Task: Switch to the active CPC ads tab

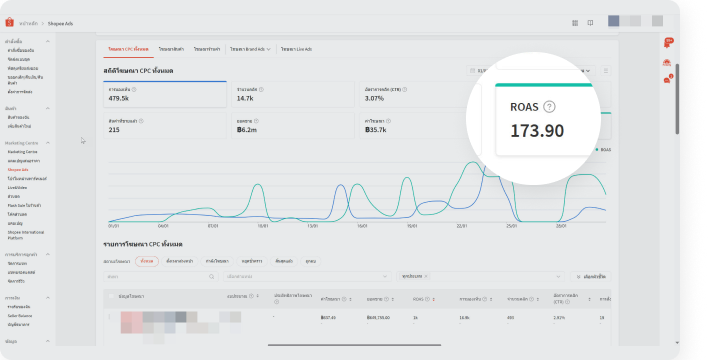Action: pos(128,49)
